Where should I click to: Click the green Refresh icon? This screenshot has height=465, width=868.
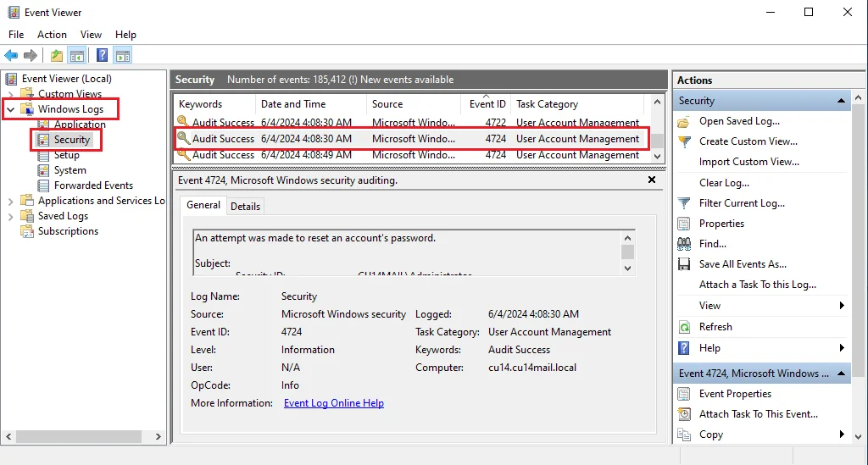[x=684, y=327]
